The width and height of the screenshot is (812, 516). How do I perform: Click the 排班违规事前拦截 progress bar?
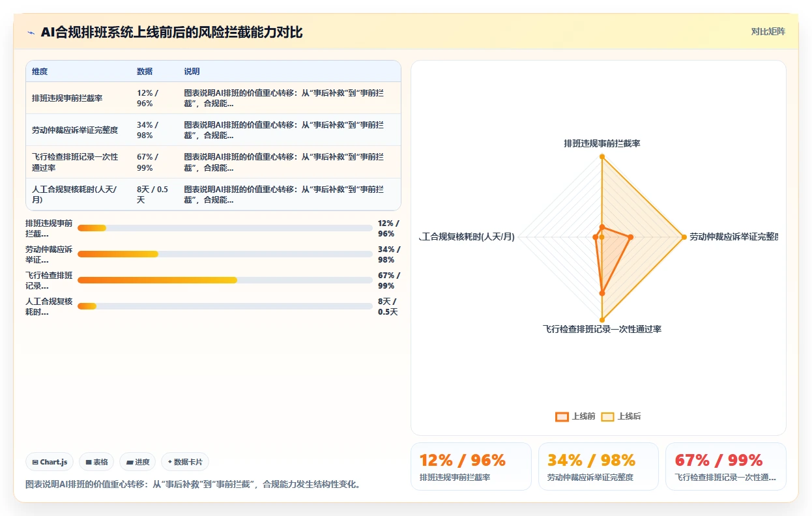225,228
